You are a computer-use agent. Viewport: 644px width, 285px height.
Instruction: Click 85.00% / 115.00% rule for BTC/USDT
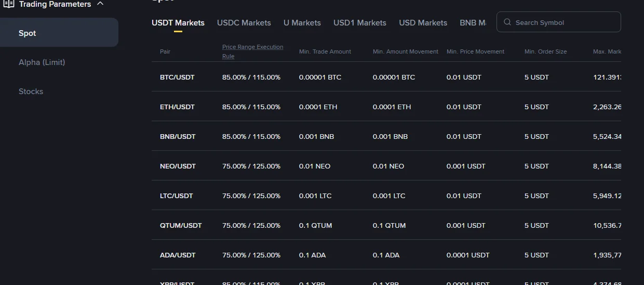251,77
